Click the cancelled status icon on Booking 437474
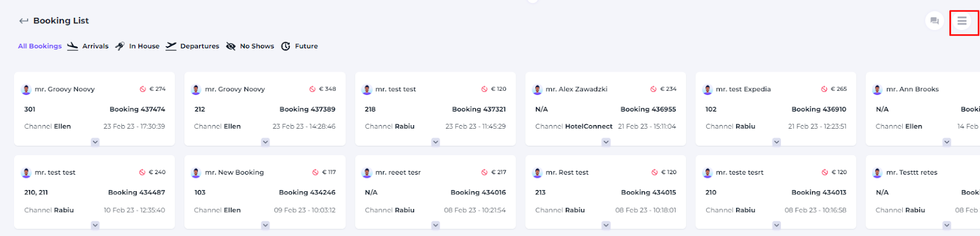This screenshot has width=980, height=236. (143, 89)
